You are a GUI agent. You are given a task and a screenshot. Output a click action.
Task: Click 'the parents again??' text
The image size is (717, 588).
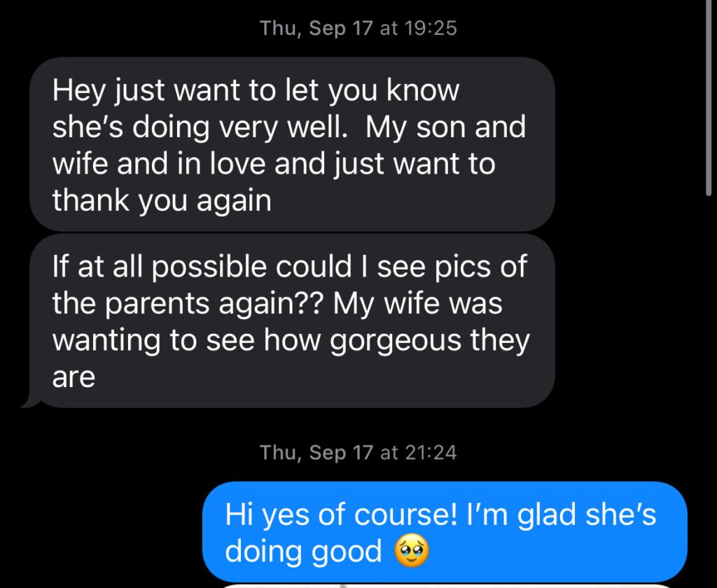188,304
